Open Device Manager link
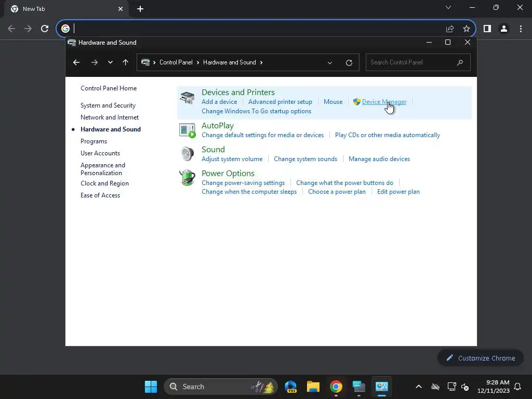Screen dimensions: 532x399 pyautogui.click(x=384, y=102)
